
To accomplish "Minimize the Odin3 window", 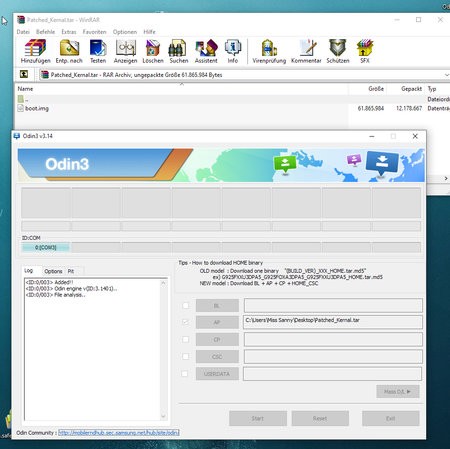I will pos(372,136).
